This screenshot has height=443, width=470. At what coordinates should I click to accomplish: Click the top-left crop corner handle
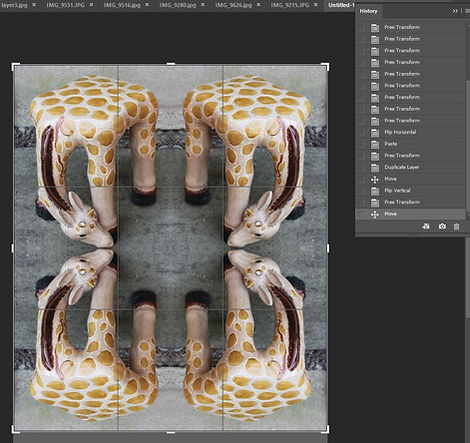click(15, 66)
